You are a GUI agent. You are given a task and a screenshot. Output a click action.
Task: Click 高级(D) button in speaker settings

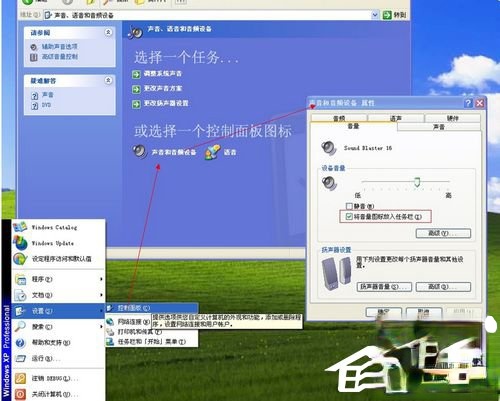click(x=443, y=287)
